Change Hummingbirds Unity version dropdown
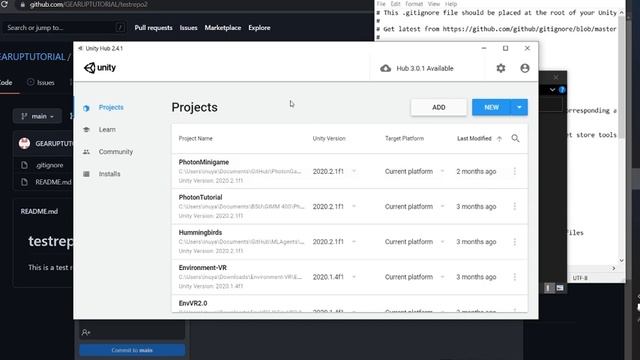The width and height of the screenshot is (640, 360). (x=354, y=242)
